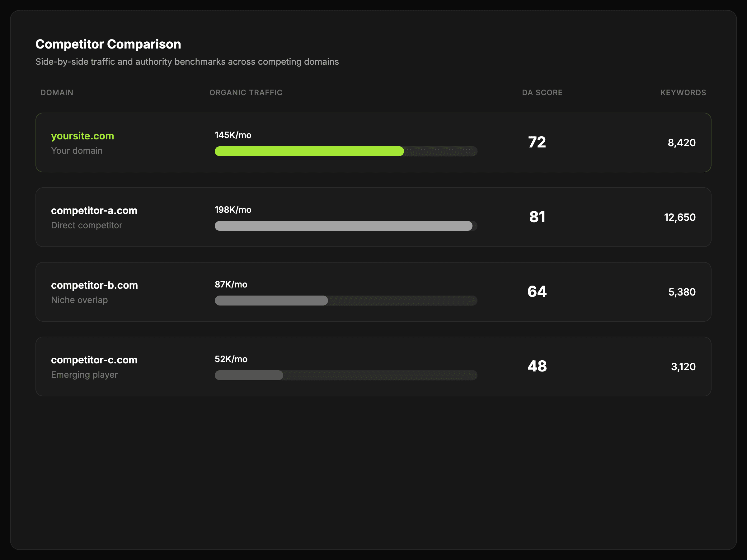Click competitor-c.com's 52K/mo traffic bar

[x=249, y=375]
